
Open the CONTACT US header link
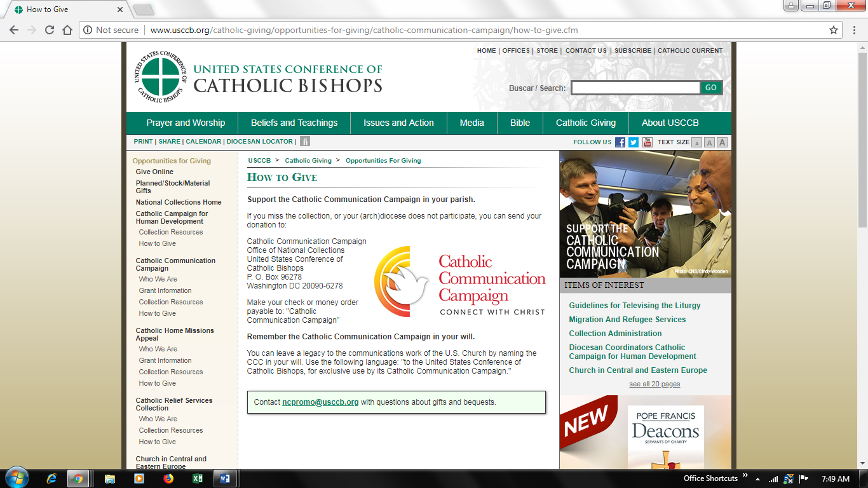(586, 51)
